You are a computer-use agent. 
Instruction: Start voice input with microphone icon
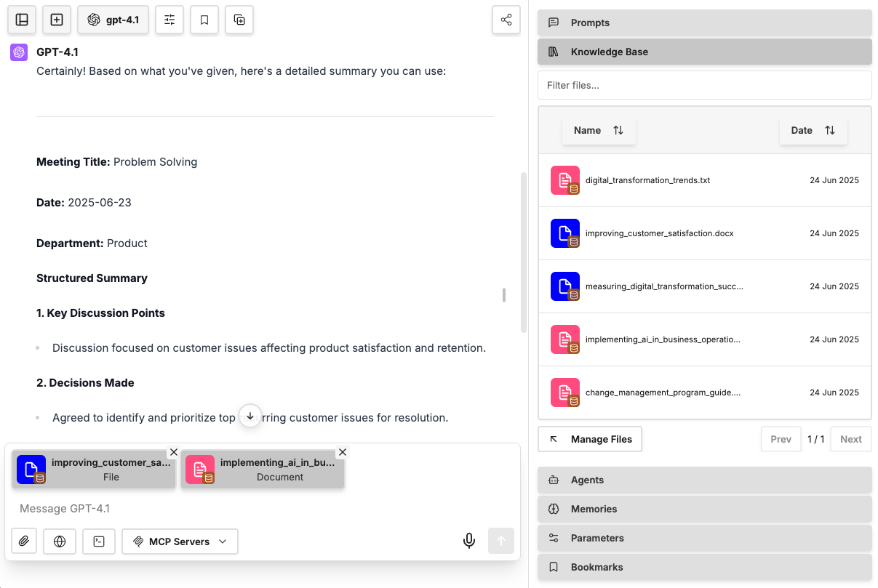469,541
